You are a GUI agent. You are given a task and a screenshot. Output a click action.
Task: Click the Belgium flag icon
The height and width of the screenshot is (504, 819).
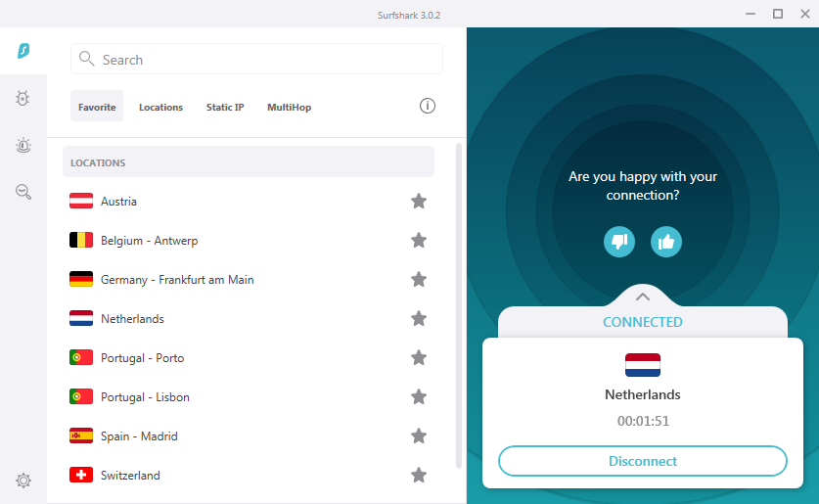coord(81,240)
